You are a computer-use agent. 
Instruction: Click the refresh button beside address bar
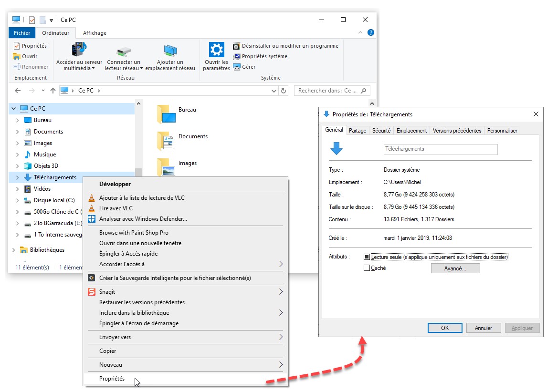(x=284, y=91)
